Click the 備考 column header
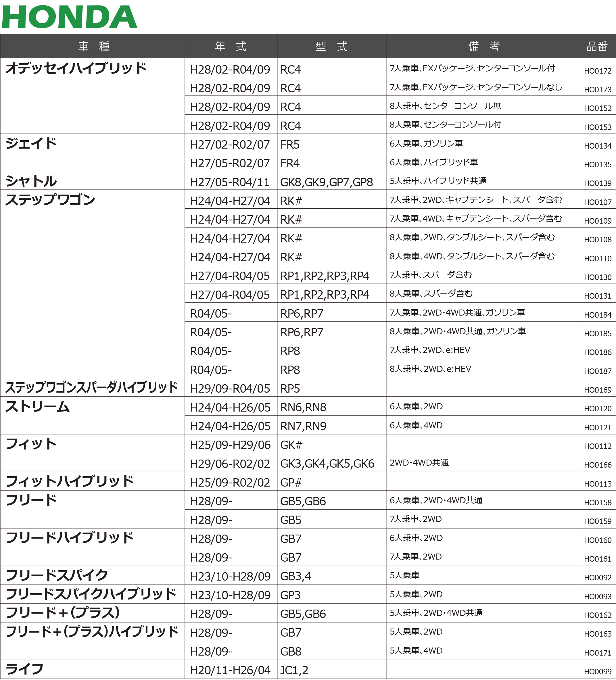This screenshot has width=616, height=680. click(x=483, y=46)
